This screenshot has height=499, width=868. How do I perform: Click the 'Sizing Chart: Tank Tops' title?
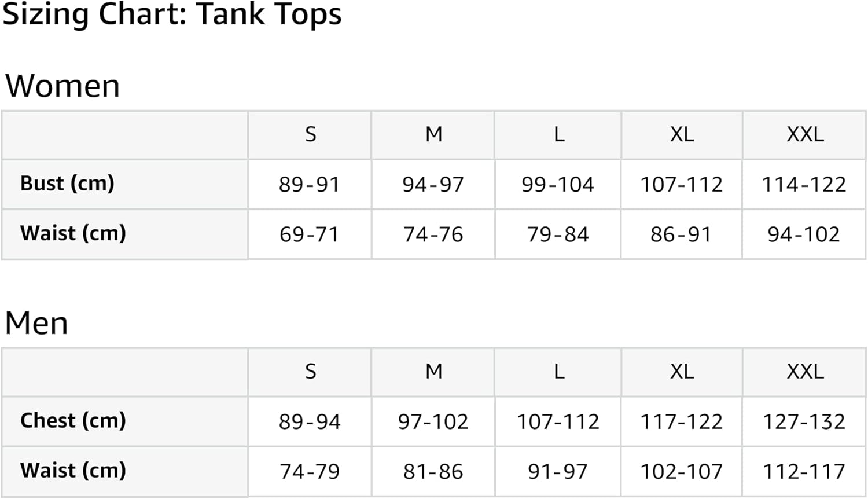pyautogui.click(x=172, y=14)
